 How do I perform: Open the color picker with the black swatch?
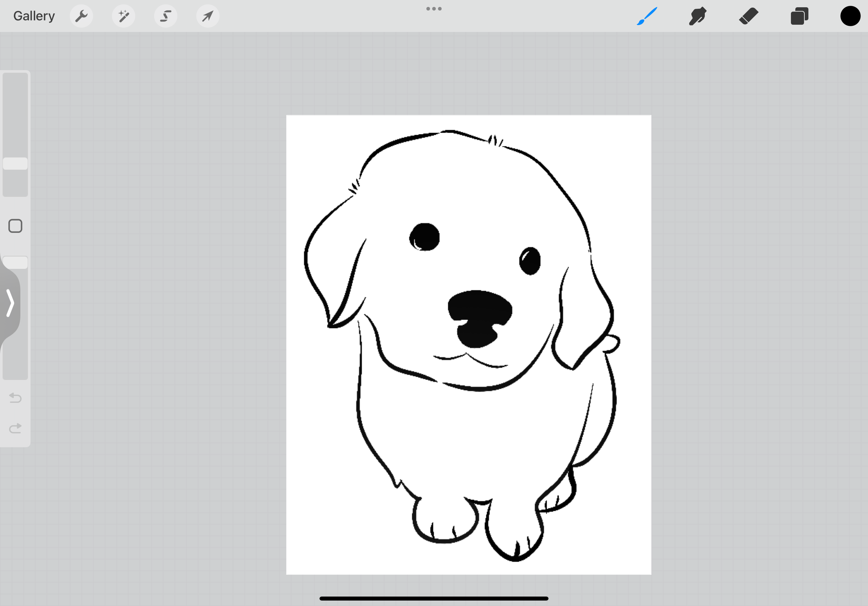click(850, 16)
